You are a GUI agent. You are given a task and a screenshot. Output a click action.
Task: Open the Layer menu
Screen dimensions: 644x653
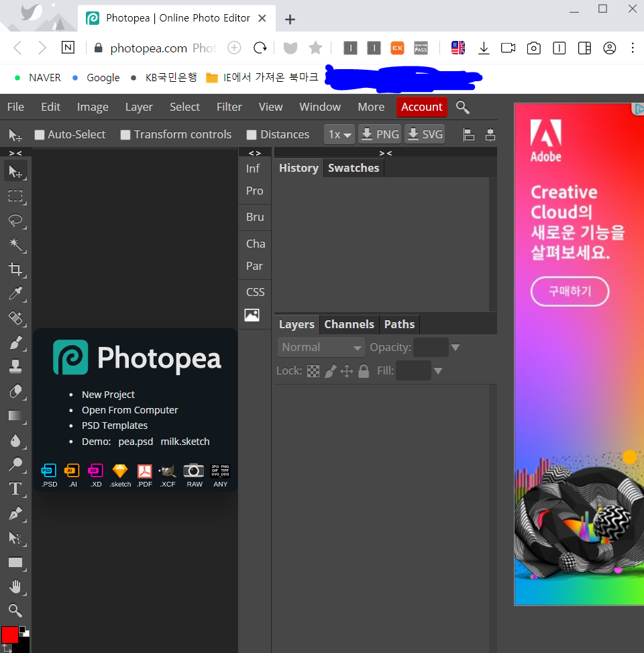click(x=139, y=107)
